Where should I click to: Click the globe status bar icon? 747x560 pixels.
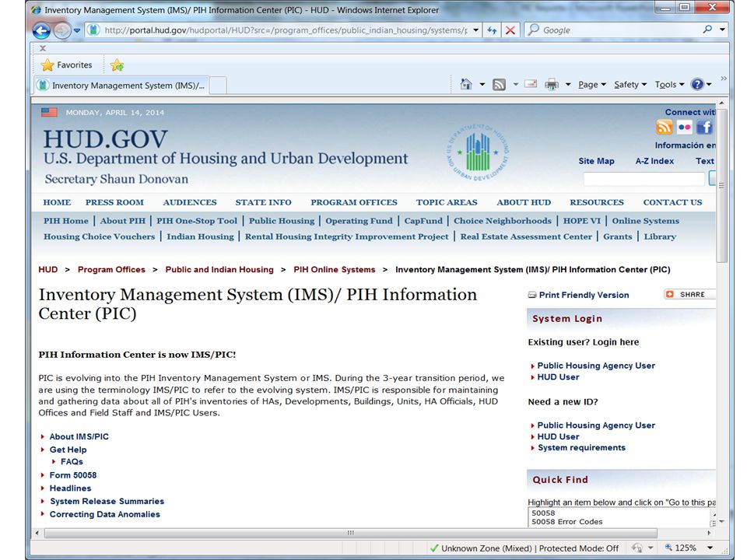coord(637,548)
